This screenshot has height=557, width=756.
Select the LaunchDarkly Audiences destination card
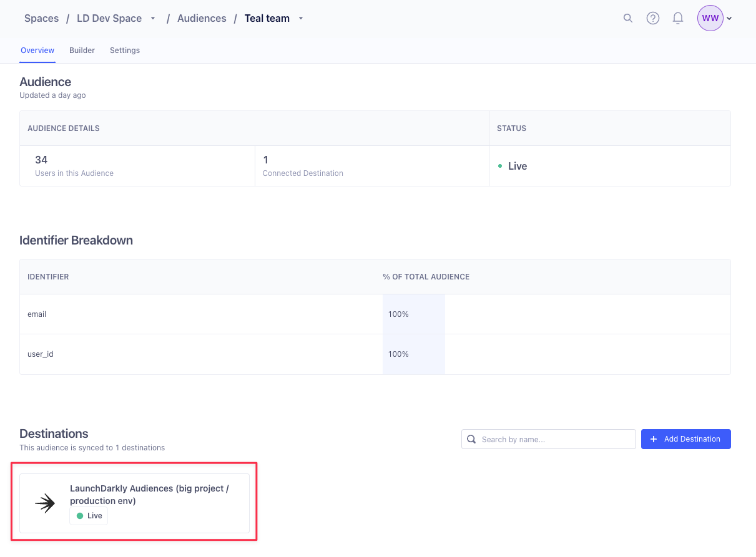pos(134,501)
